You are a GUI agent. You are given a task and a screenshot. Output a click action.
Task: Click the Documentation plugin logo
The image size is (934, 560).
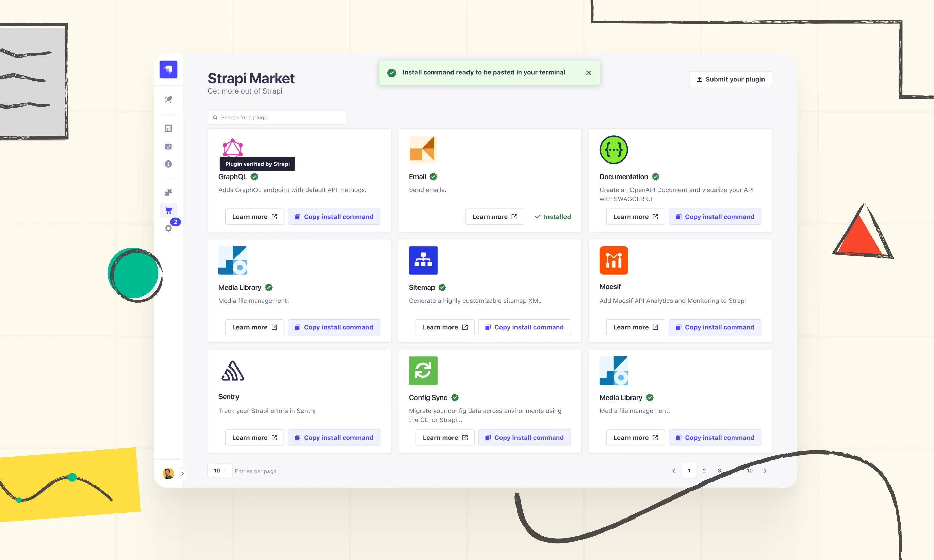[x=613, y=149]
